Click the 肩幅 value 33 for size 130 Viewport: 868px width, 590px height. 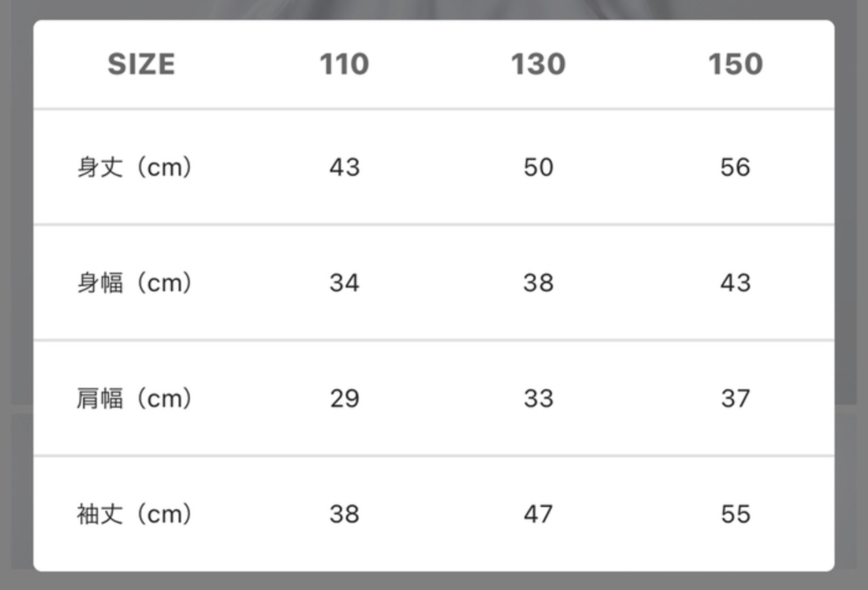tap(538, 399)
